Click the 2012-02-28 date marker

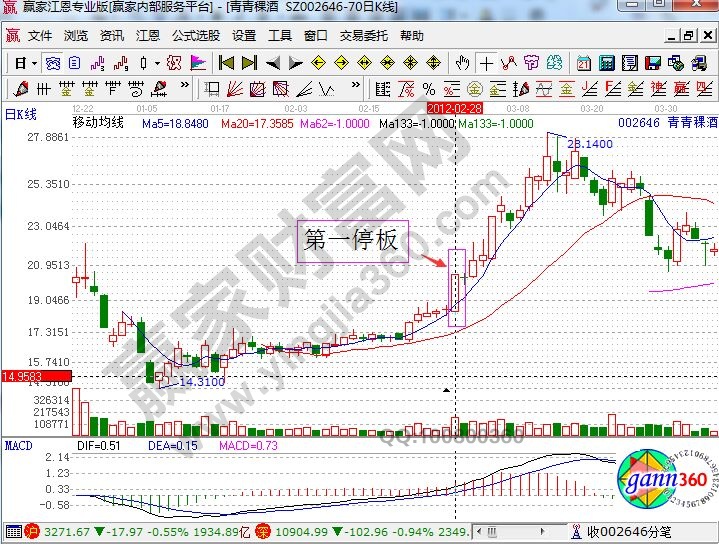pyautogui.click(x=456, y=106)
